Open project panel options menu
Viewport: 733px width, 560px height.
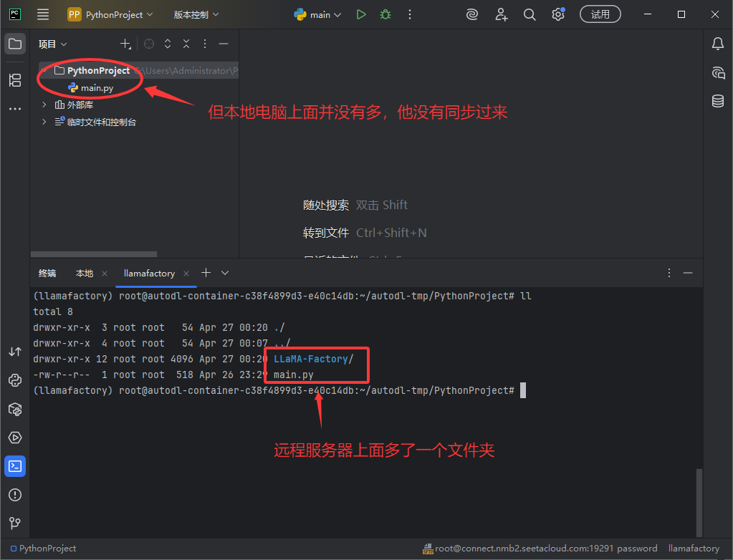tap(205, 44)
